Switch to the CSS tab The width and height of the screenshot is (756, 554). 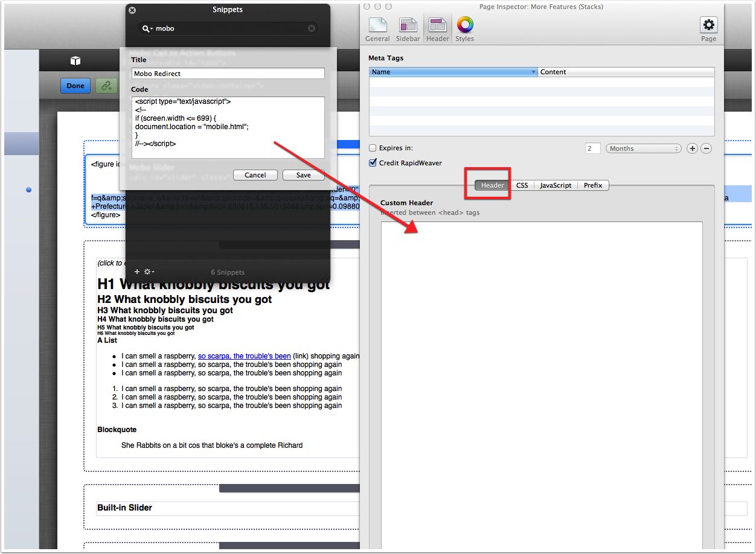[x=522, y=185]
